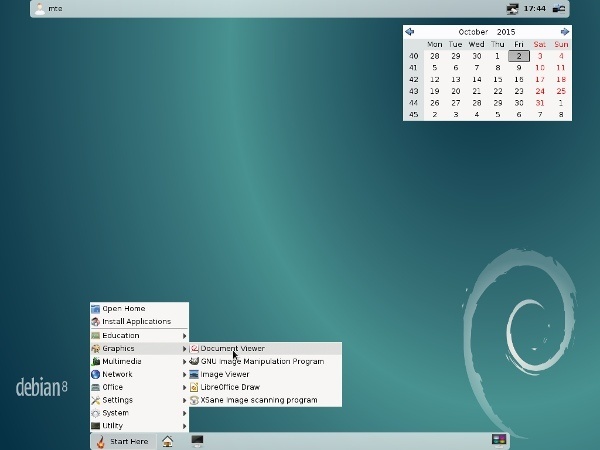Select September 28 in calendar
Viewport: 600px width, 450px height.
coord(434,56)
